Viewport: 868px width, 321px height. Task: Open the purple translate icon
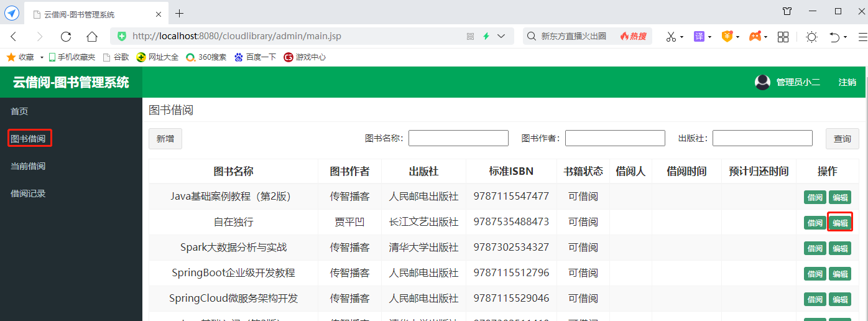[699, 37]
